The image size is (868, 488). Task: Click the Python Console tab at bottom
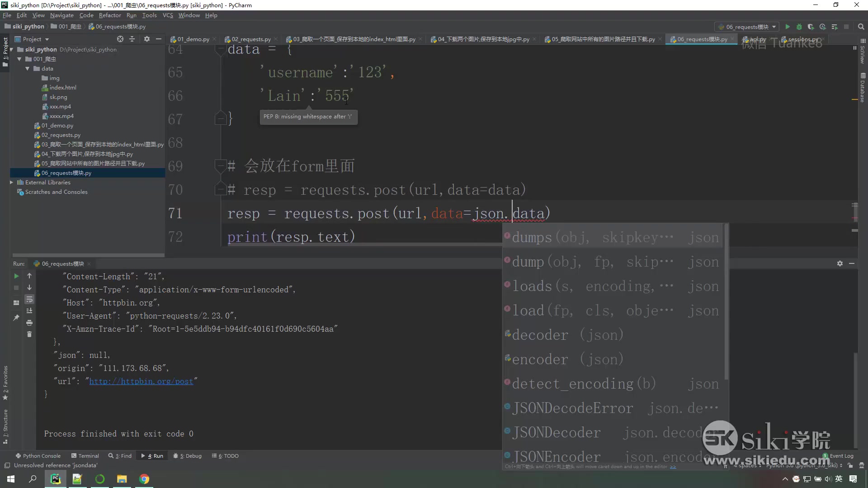pos(41,455)
